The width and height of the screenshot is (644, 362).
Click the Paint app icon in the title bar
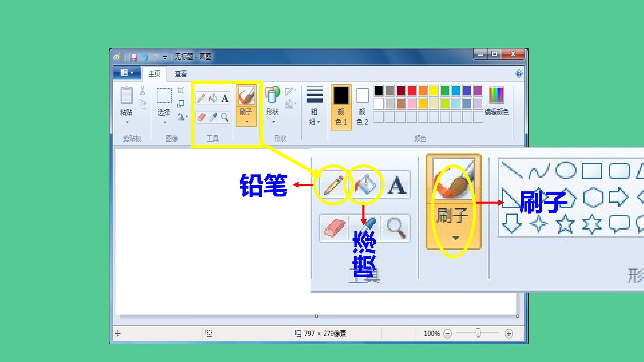[x=117, y=57]
